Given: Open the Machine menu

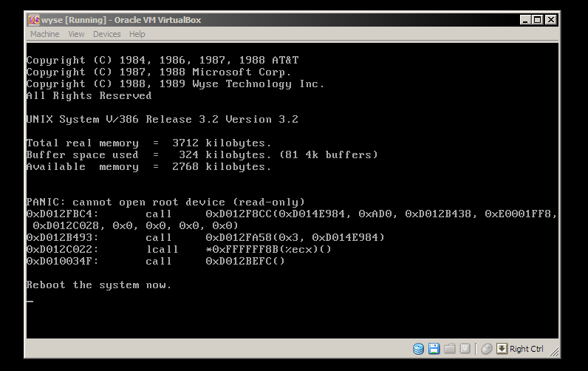Looking at the screenshot, I should click(44, 34).
